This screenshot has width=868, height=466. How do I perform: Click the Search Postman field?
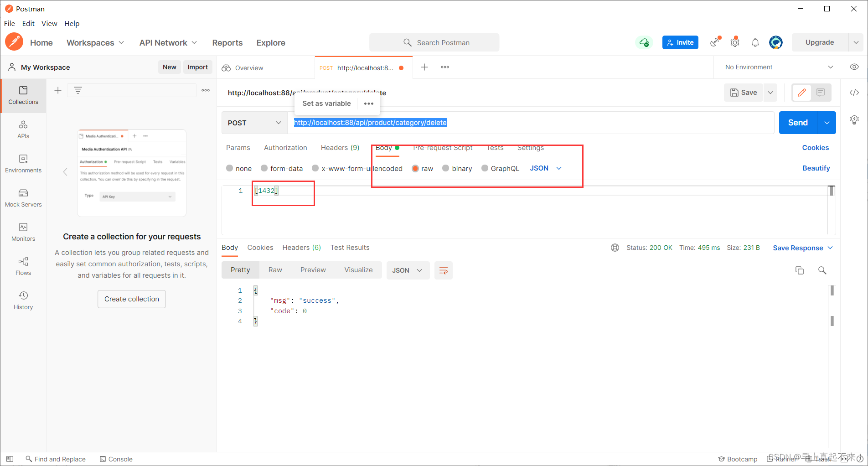[434, 42]
